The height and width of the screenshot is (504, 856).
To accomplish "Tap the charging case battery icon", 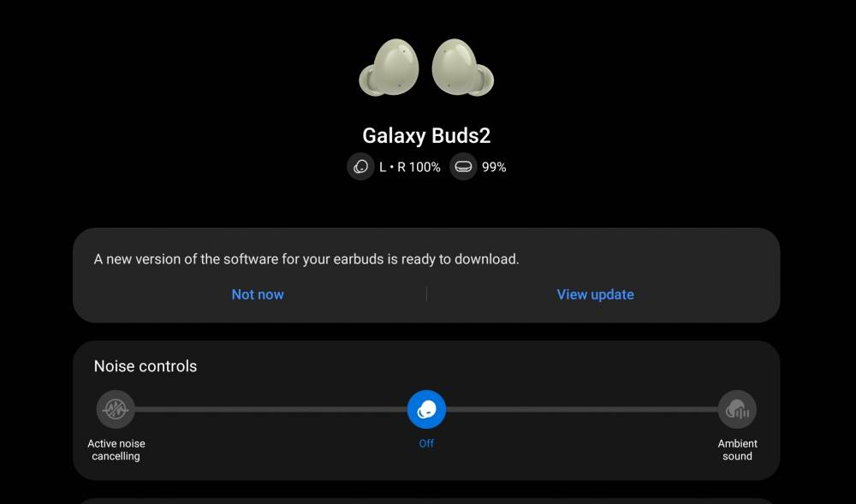I will click(x=463, y=167).
